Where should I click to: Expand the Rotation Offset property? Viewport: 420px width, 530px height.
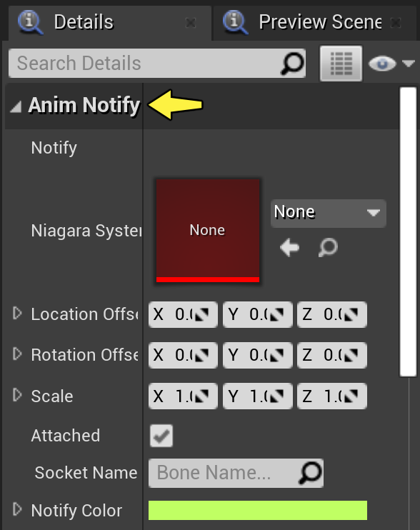click(17, 354)
